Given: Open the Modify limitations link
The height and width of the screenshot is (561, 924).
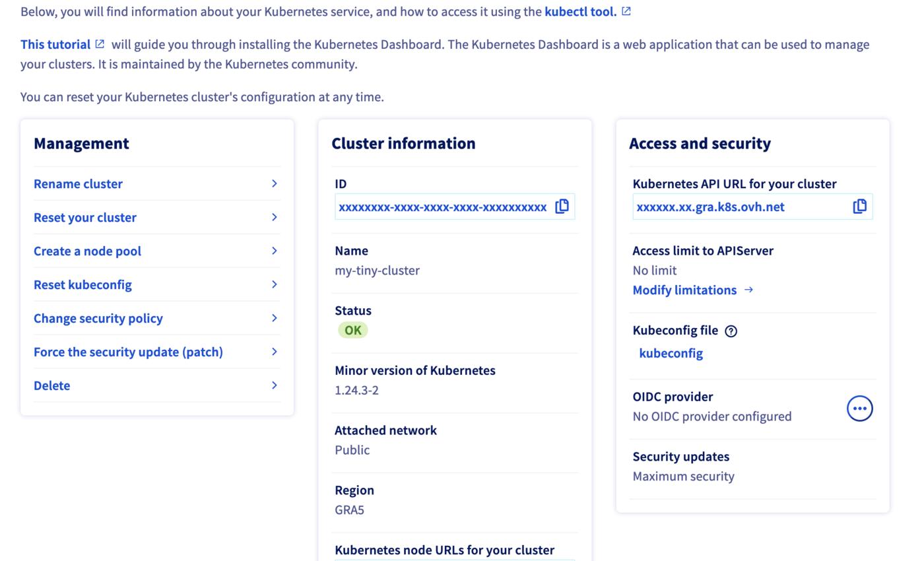Looking at the screenshot, I should (x=684, y=290).
